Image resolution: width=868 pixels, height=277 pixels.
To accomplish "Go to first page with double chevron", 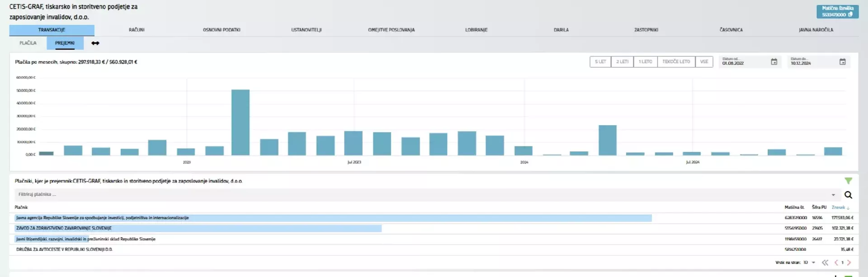I will click(825, 263).
